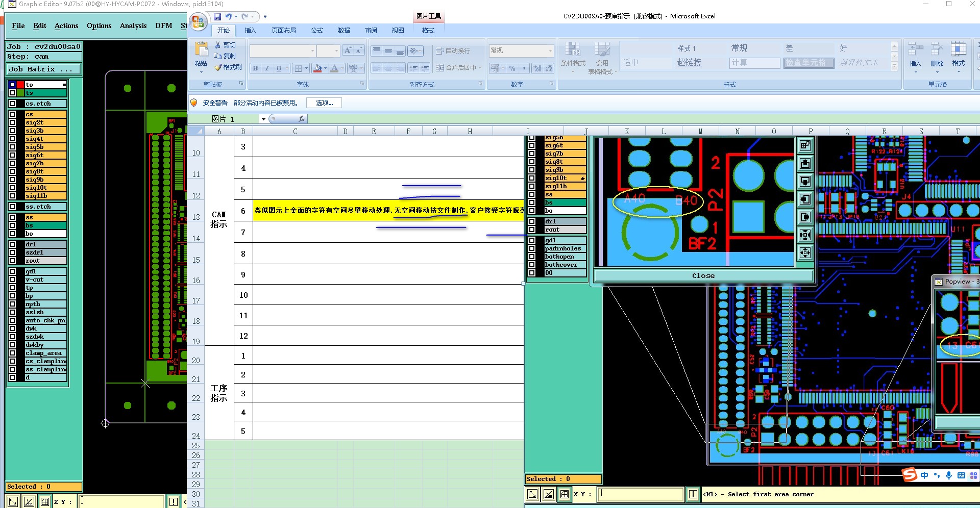Open the Analysis menu in Graphic Editor

click(x=133, y=26)
